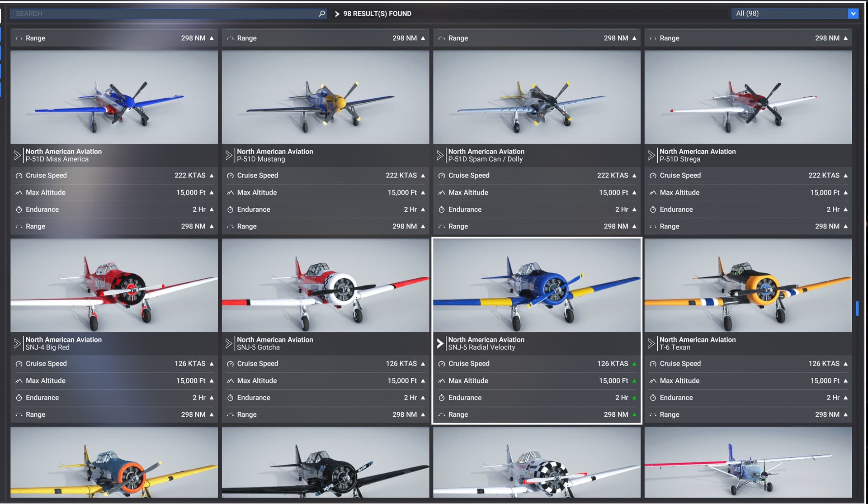868x504 pixels.
Task: Expand the P-51D Miss America card chevron
Action: (x=17, y=155)
